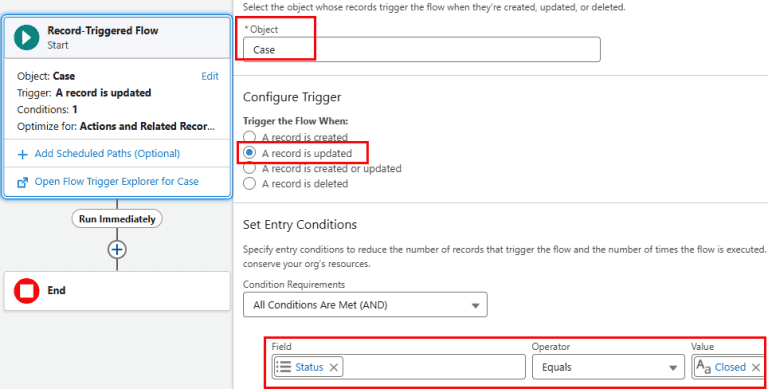768x389 pixels.
Task: Click the Field input containing Status
Action: (x=399, y=367)
